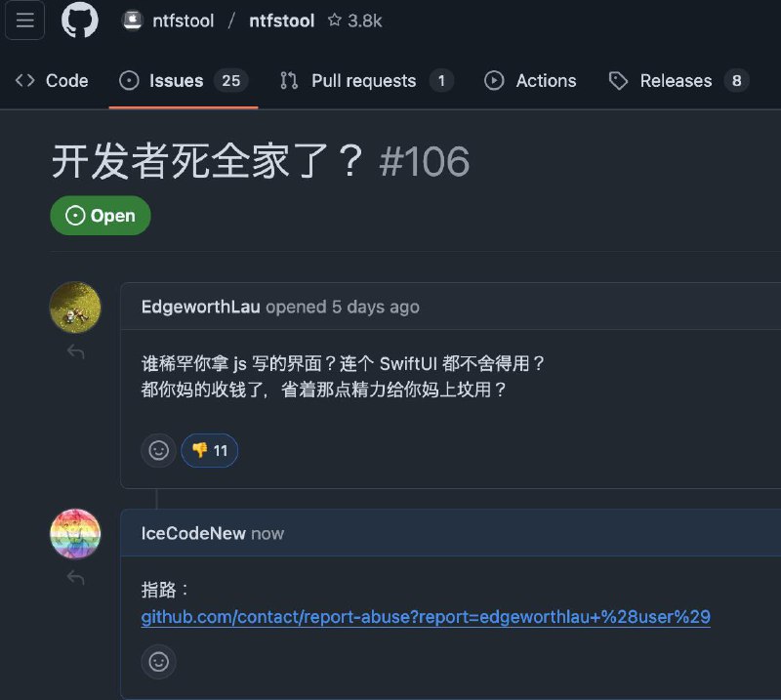Reply arrow under EdgeworthLau's avatar
The image size is (781, 700).
click(76, 351)
